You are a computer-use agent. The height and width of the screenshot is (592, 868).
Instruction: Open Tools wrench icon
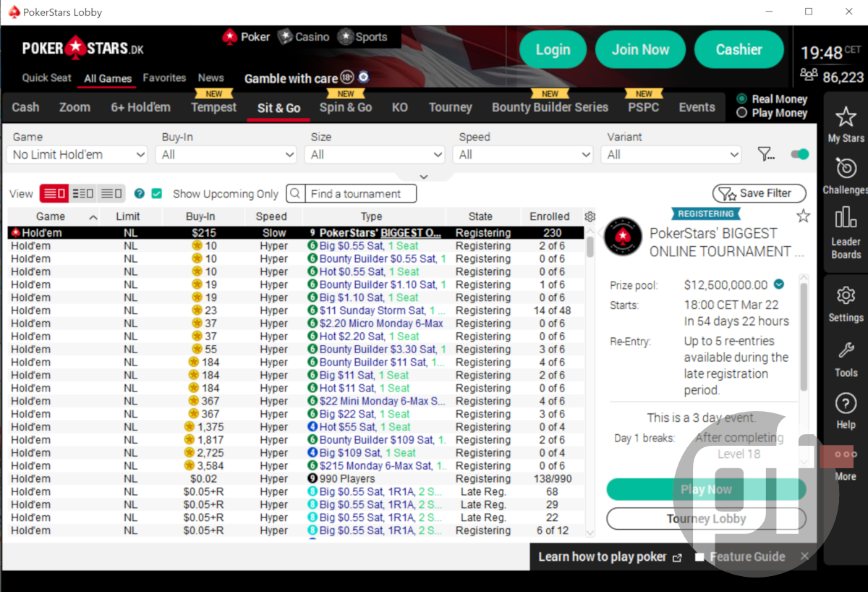click(845, 359)
